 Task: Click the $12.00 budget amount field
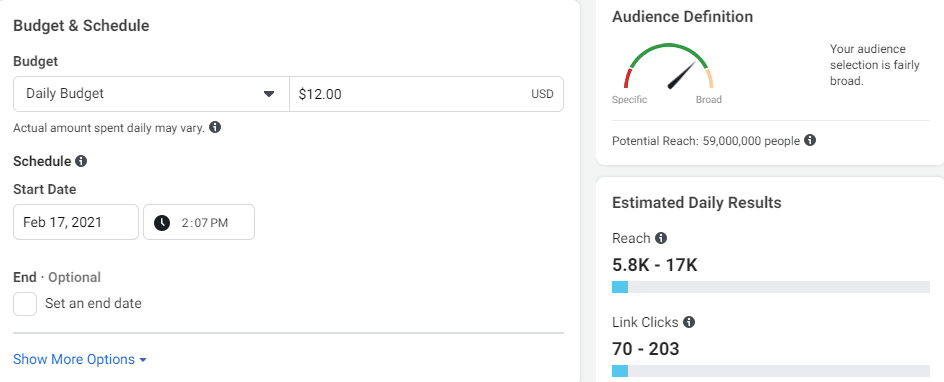pyautogui.click(x=426, y=94)
